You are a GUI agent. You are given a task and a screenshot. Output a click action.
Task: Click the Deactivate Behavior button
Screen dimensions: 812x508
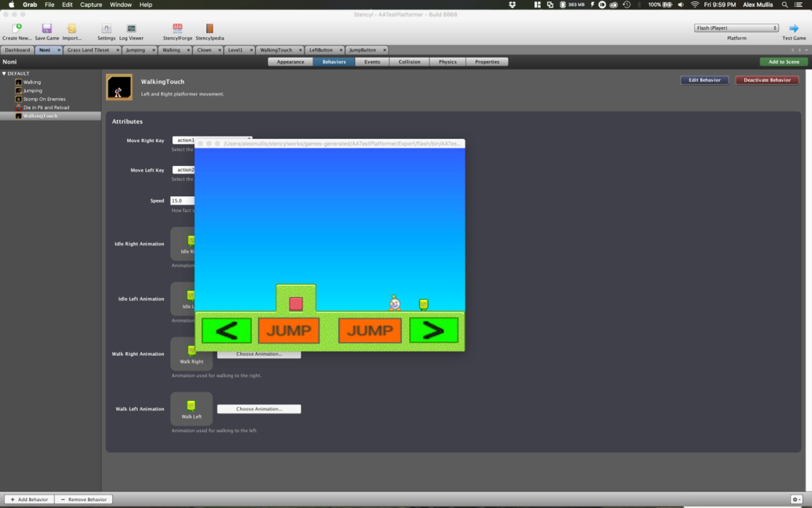coord(767,80)
